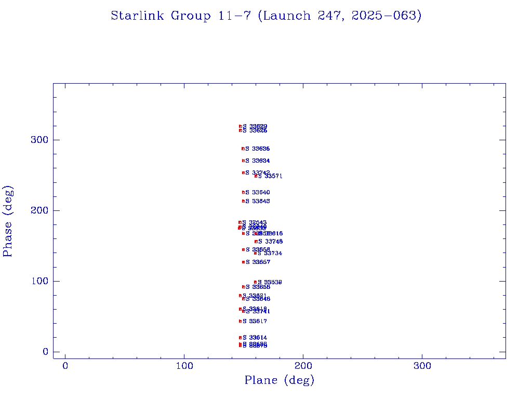Select the S 33617 satellite marker
Image resolution: width=532 pixels, height=399 pixels.
coord(240,321)
